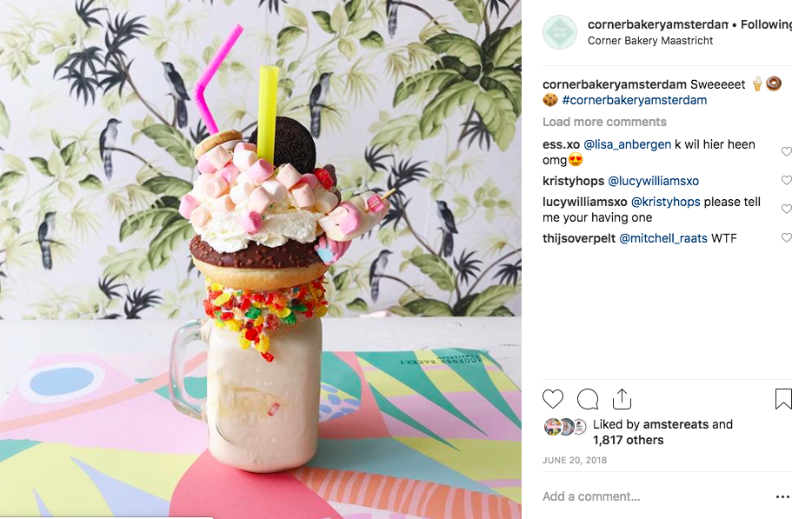Viewport: 812px width, 519px height.
Task: Click the liker avatars next to Liked by
Action: [x=565, y=427]
